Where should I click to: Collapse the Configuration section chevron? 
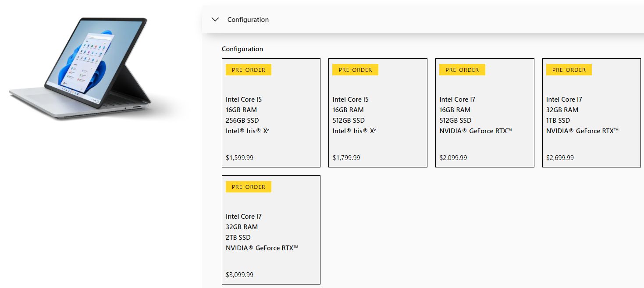point(215,19)
